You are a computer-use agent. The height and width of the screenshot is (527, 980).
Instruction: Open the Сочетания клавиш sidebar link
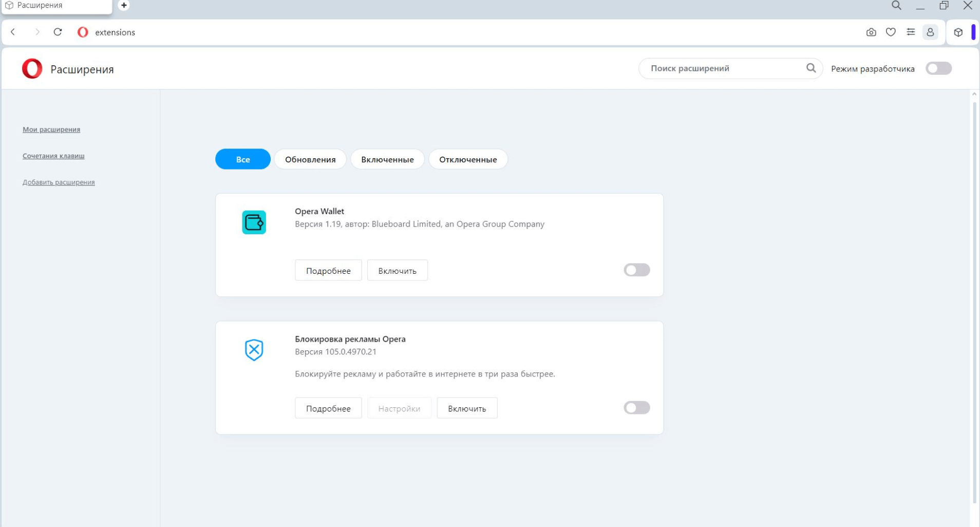pyautogui.click(x=53, y=156)
